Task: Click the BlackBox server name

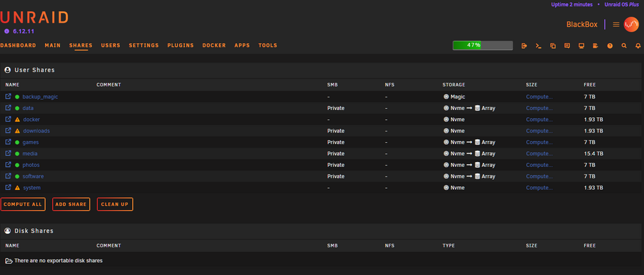Action: [582, 24]
